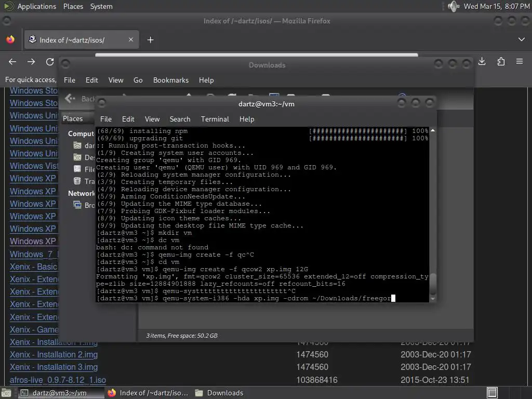The height and width of the screenshot is (399, 532).
Task: Open the terminal's Terminal menu
Action: tap(215, 119)
